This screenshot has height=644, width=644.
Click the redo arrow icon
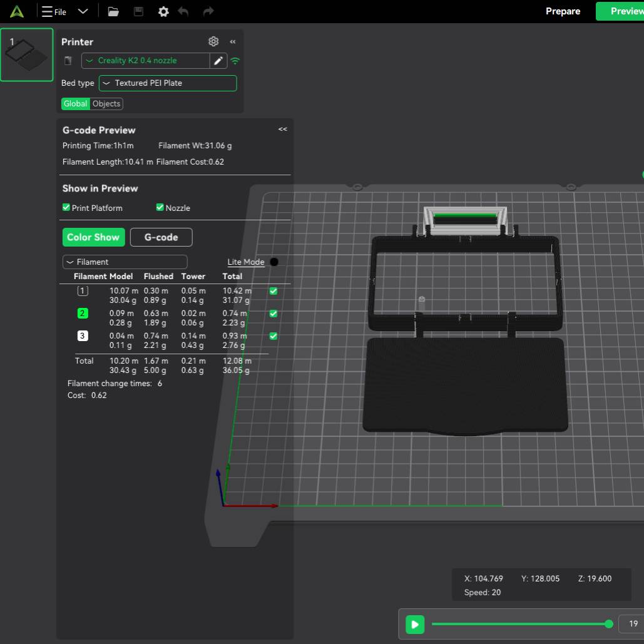208,11
